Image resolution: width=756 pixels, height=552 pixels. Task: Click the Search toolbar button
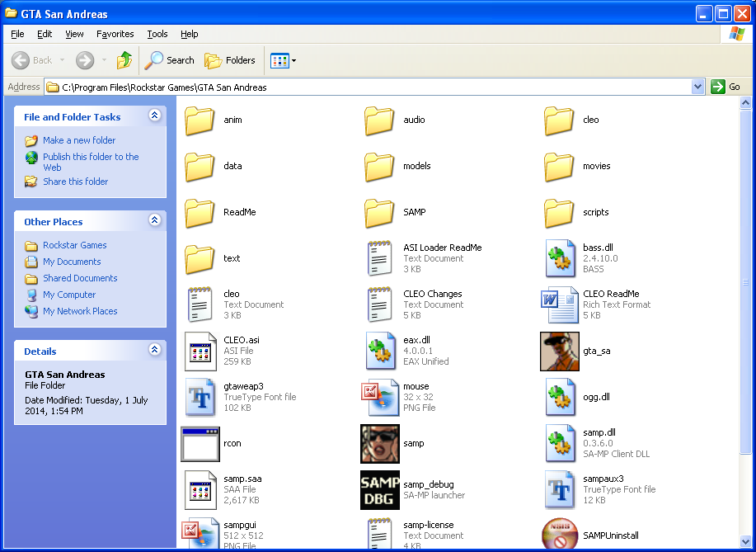(x=169, y=60)
